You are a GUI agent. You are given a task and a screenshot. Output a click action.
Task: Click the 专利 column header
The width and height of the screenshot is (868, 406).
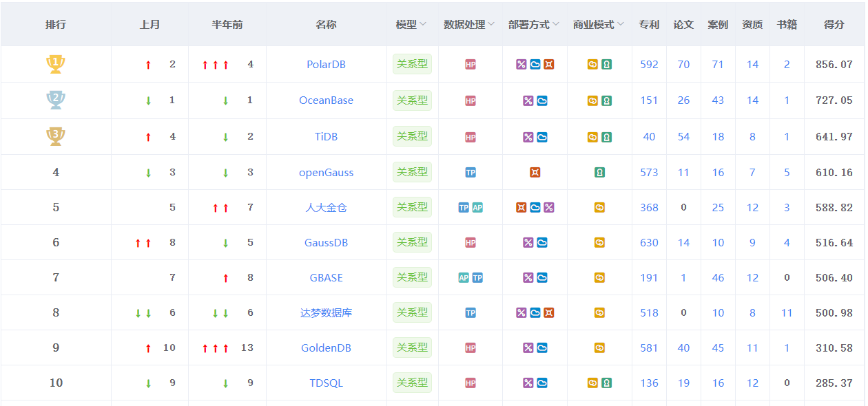(649, 24)
